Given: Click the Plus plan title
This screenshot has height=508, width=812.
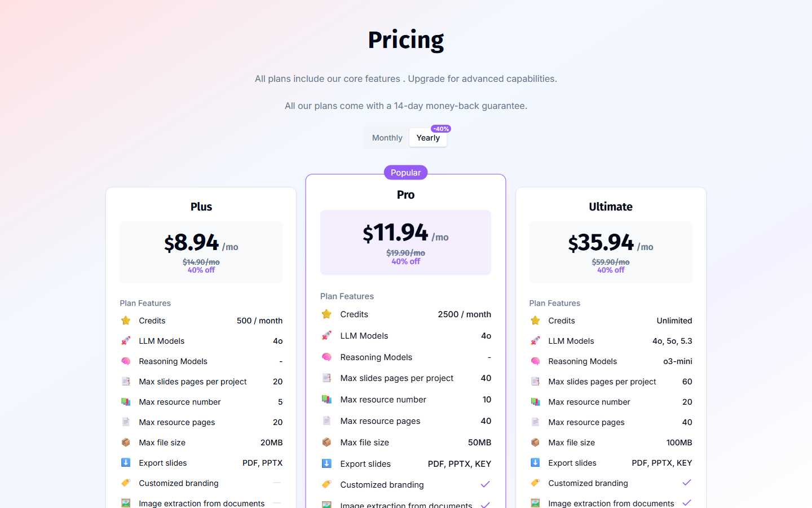Looking at the screenshot, I should pos(201,207).
